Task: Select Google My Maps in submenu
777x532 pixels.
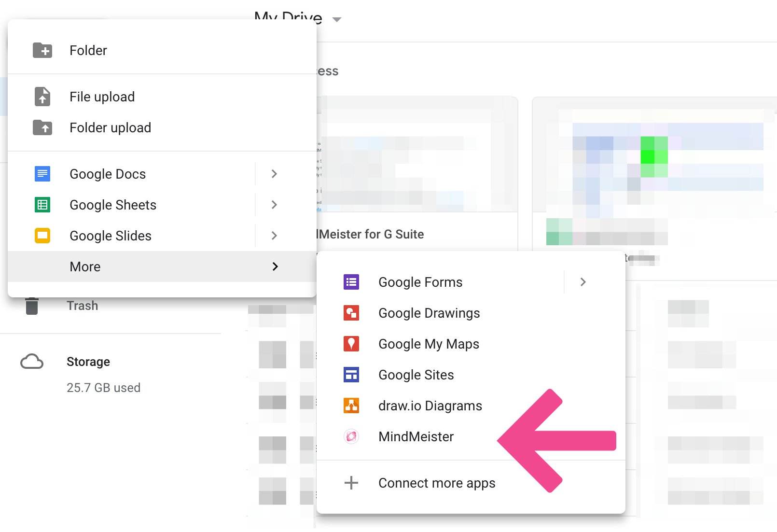Action: (471, 344)
